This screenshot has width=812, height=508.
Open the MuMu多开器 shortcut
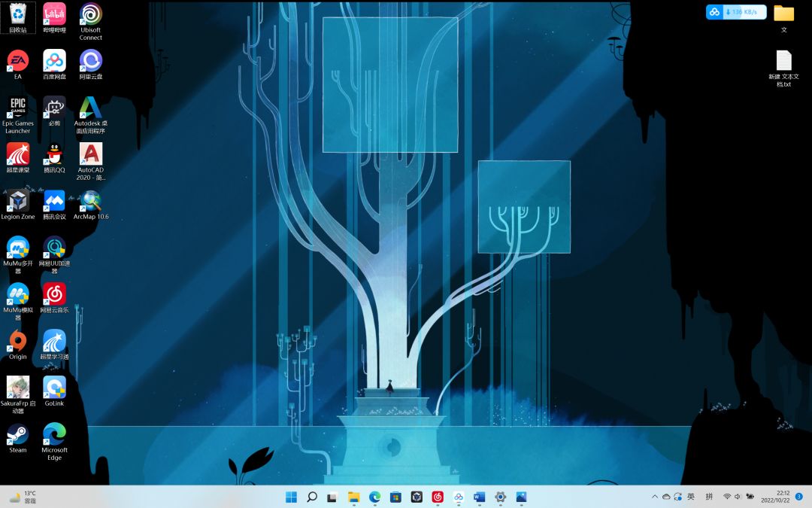tap(17, 255)
